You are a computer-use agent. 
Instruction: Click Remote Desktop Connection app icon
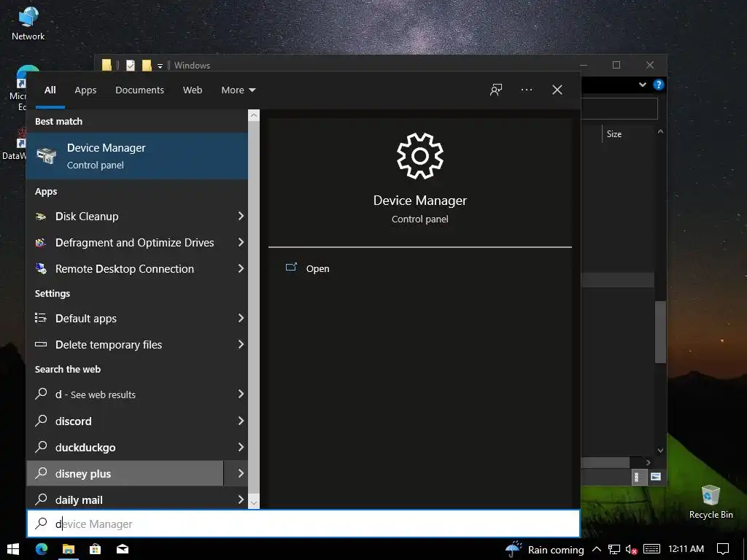(41, 269)
